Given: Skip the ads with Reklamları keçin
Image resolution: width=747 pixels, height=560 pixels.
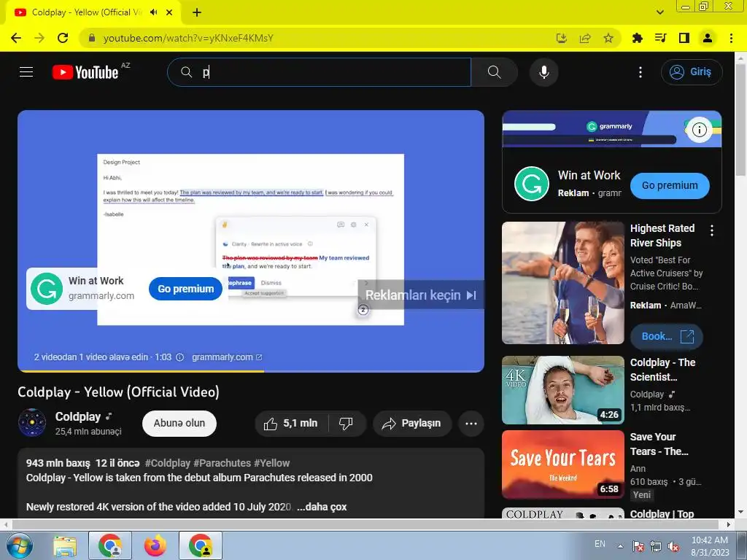Looking at the screenshot, I should [x=421, y=295].
